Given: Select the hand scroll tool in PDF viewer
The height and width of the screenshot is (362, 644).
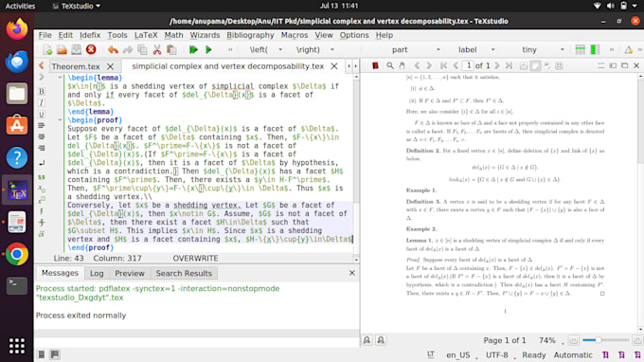Looking at the screenshot, I should [402, 65].
